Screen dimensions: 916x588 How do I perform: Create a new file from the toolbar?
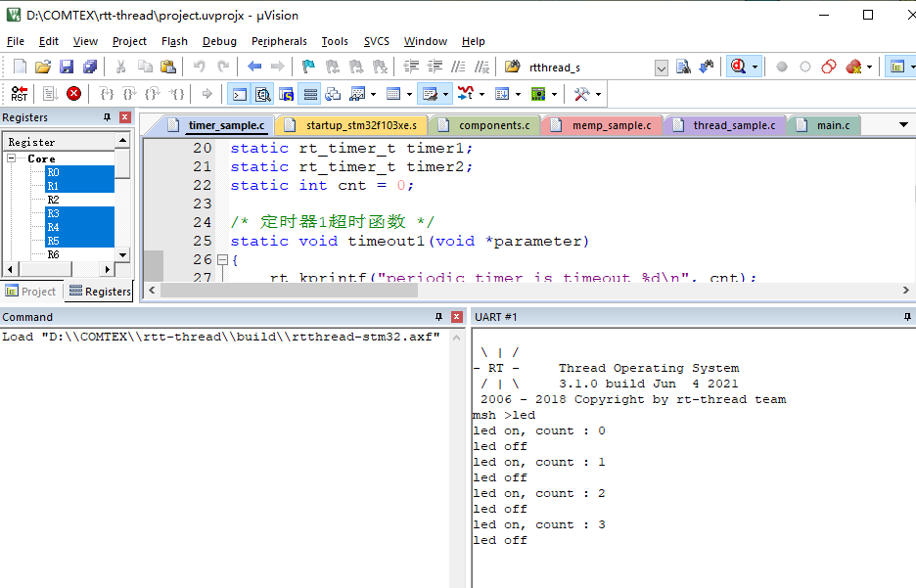point(20,67)
